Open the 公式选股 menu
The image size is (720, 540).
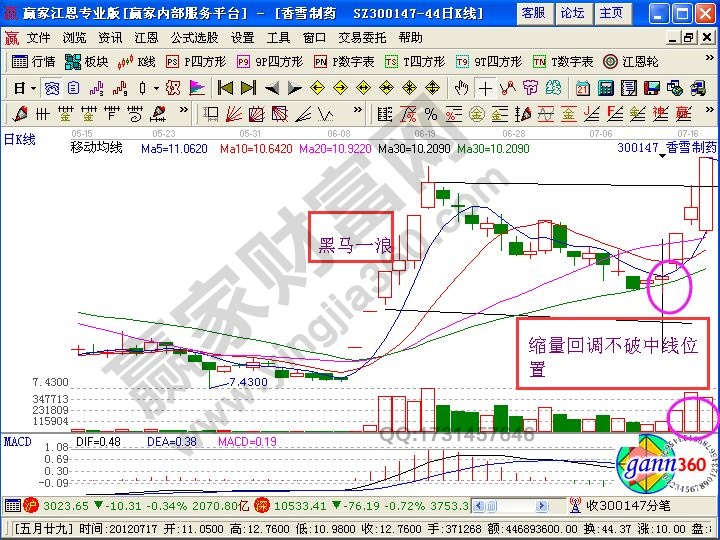click(193, 37)
